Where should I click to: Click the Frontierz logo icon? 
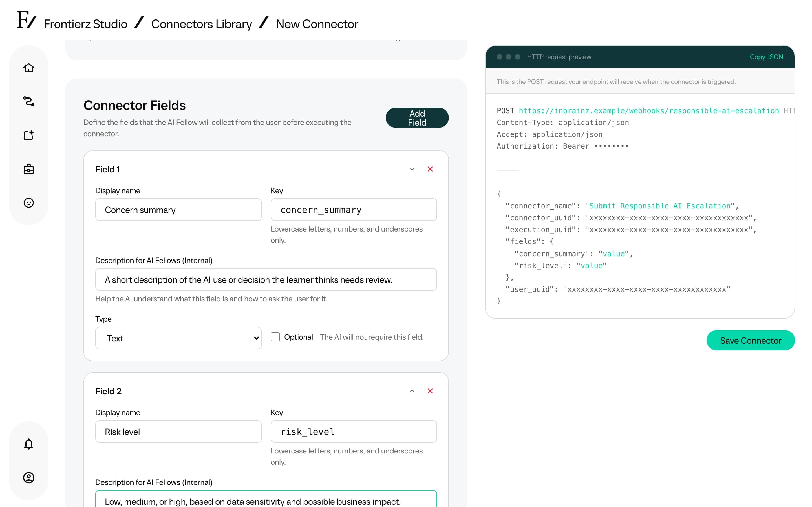[26, 20]
